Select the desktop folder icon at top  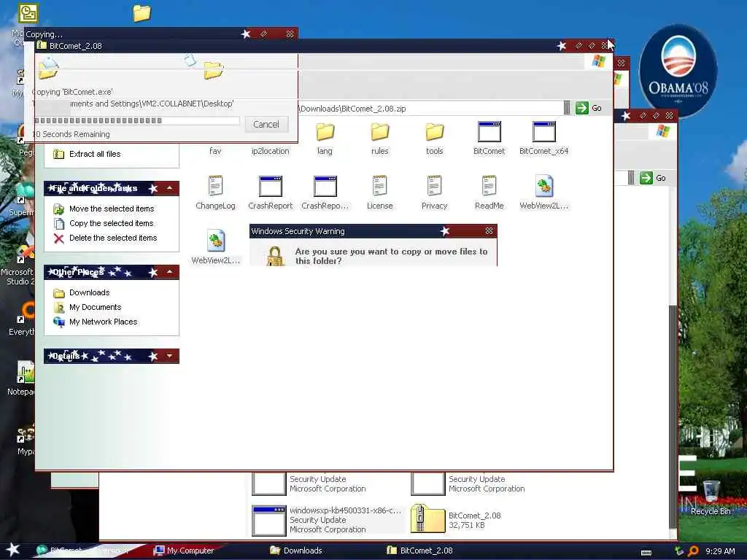click(142, 13)
